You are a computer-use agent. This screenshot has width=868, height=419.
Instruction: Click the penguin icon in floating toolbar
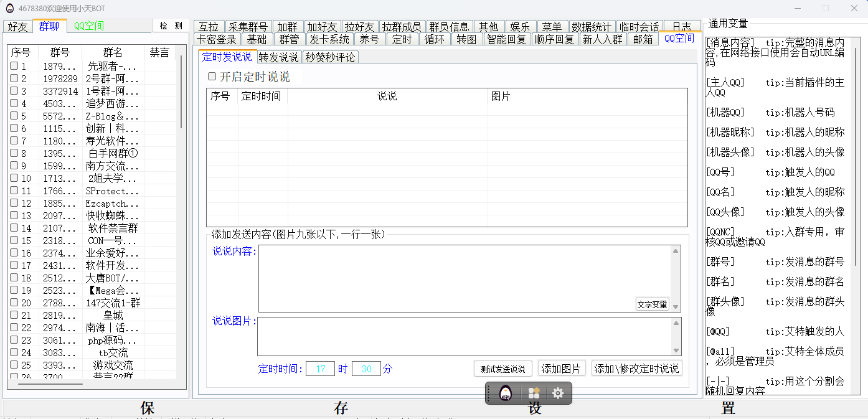click(506, 393)
